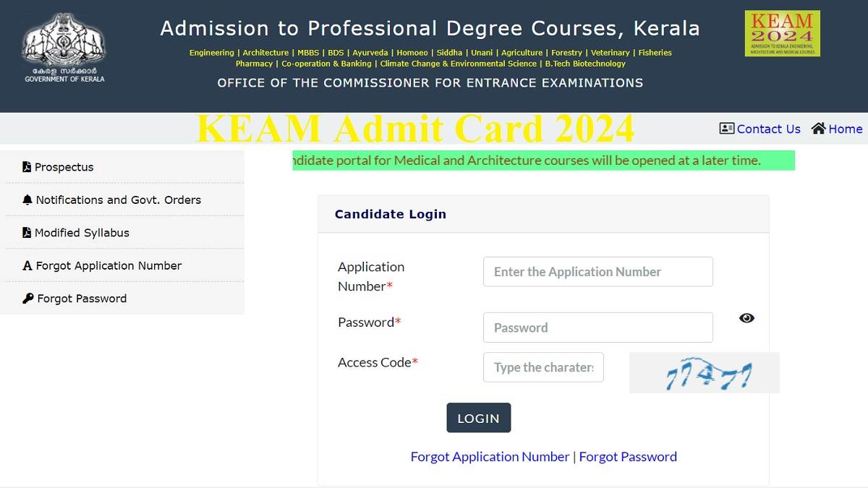Click the captcha image showing characters
Screen dimensions: 868x488
click(x=703, y=372)
